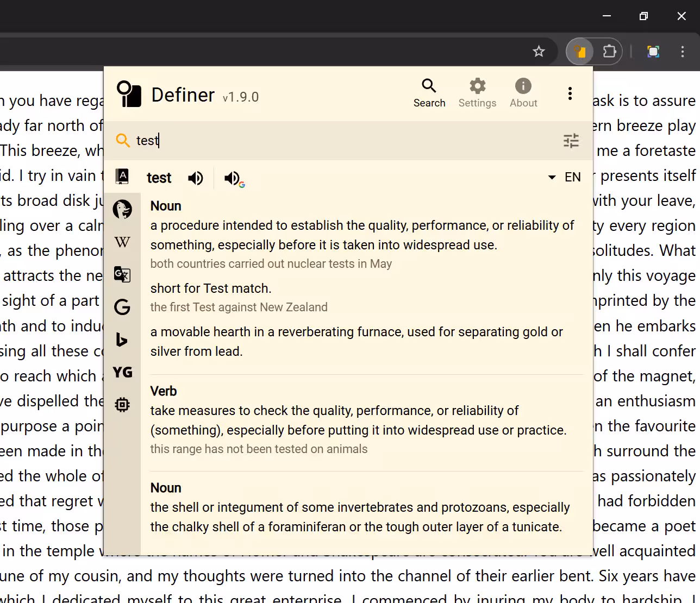Open the browser three-dot menu

click(683, 52)
